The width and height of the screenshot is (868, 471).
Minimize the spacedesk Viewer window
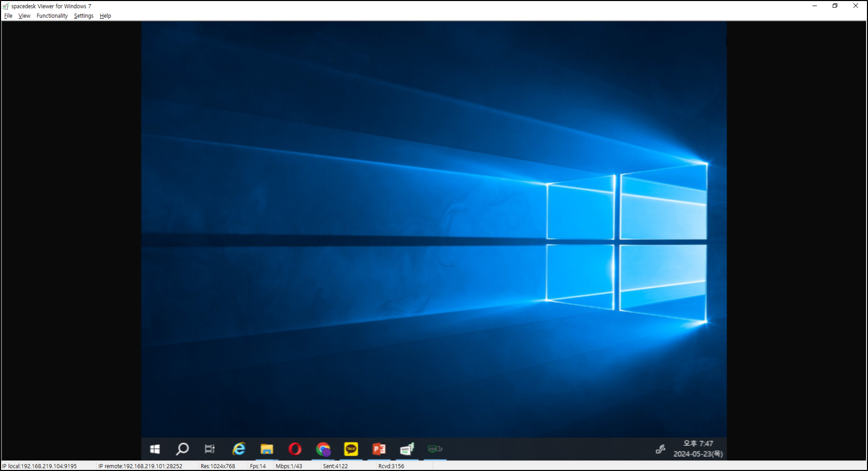click(x=815, y=6)
